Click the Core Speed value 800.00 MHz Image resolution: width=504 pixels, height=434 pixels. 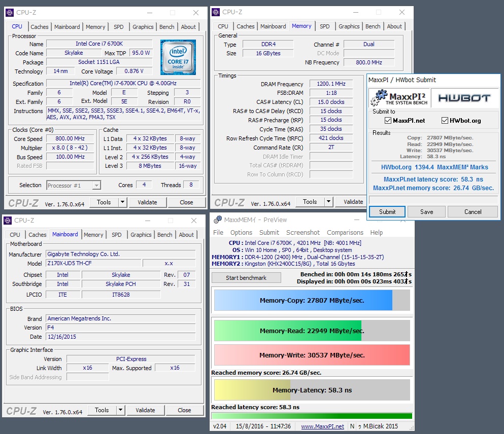click(70, 139)
